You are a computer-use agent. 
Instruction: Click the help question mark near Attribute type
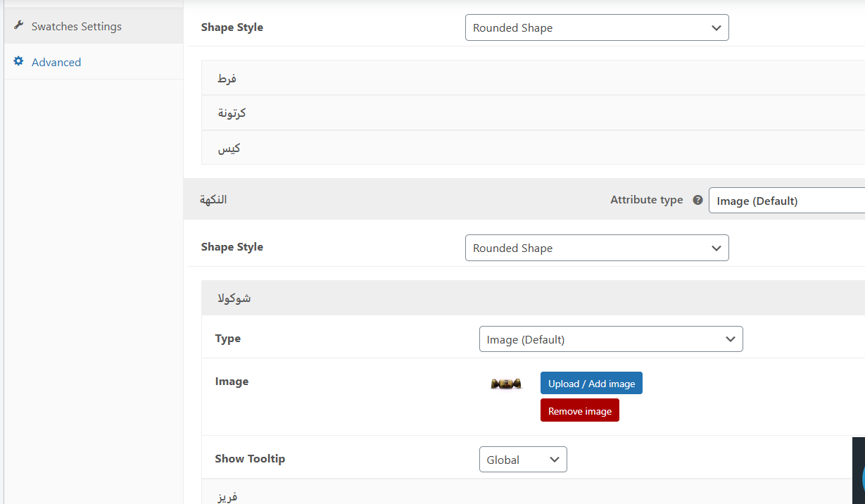pyautogui.click(x=697, y=200)
